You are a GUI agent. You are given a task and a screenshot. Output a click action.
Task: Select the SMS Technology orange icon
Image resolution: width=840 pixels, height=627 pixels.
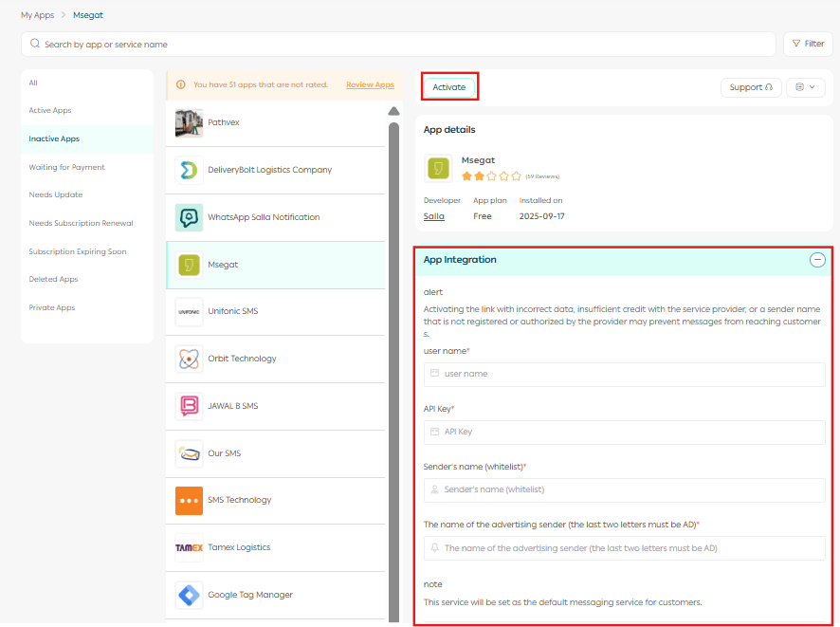189,500
